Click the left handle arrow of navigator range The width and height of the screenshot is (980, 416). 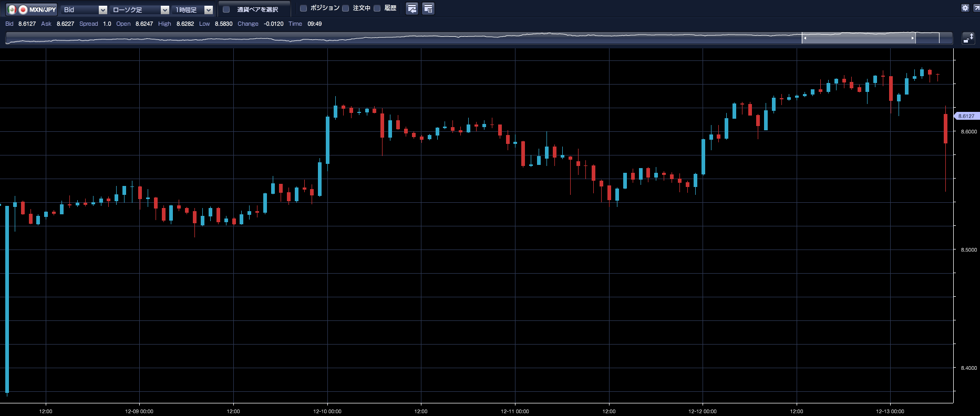[805, 38]
